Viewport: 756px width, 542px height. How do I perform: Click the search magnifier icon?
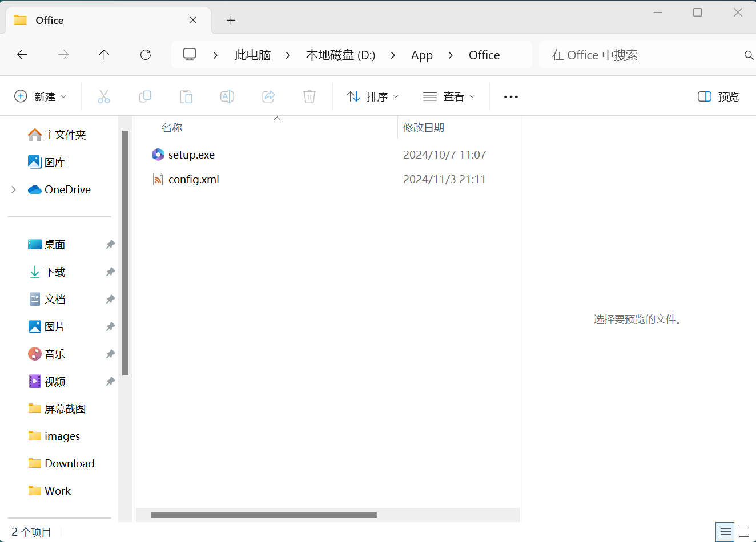point(749,55)
